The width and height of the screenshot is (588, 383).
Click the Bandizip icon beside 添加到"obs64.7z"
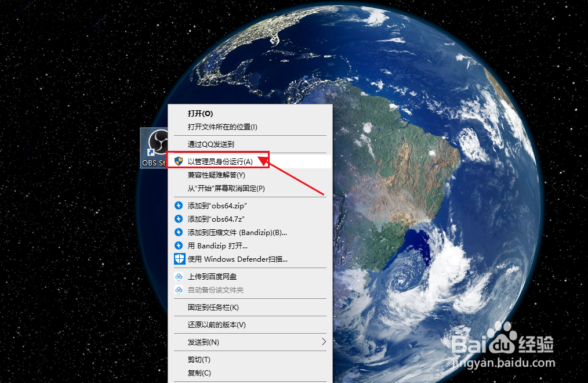pyautogui.click(x=179, y=219)
